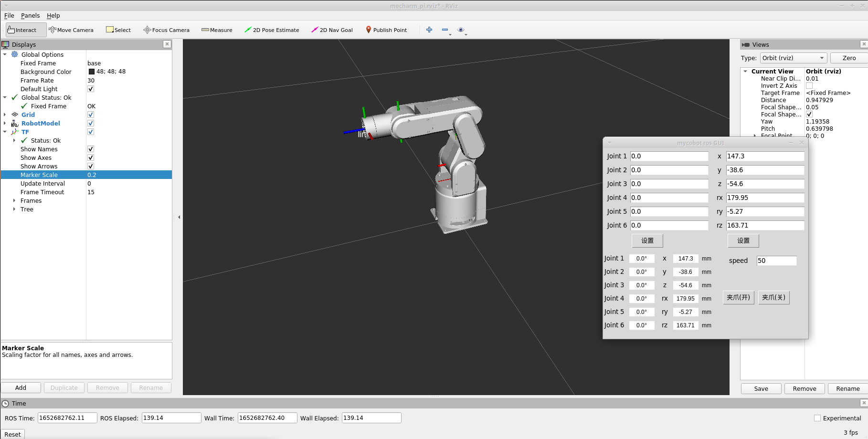
Task: Select the 2D Nav Goal tool
Action: click(332, 30)
